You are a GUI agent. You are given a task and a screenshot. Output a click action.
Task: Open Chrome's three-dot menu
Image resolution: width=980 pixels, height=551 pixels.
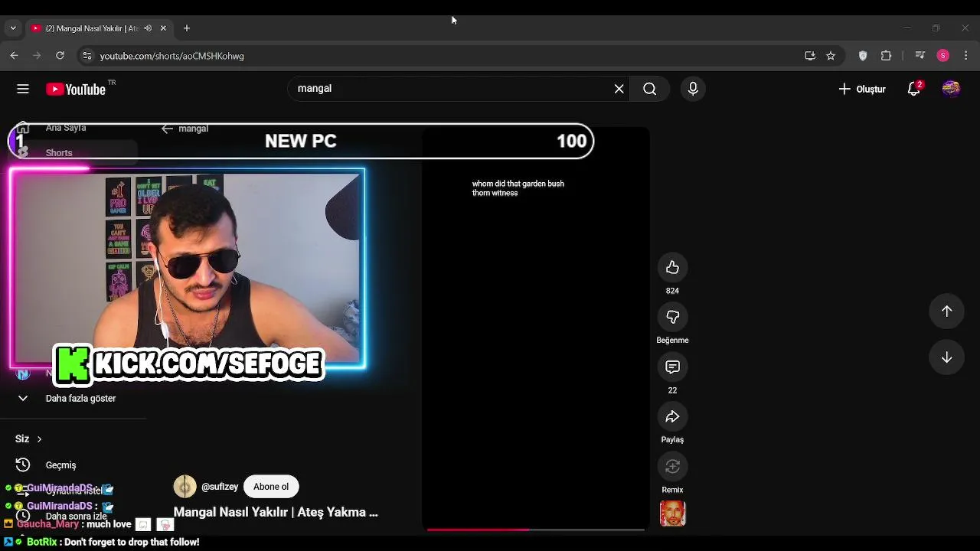click(966, 55)
